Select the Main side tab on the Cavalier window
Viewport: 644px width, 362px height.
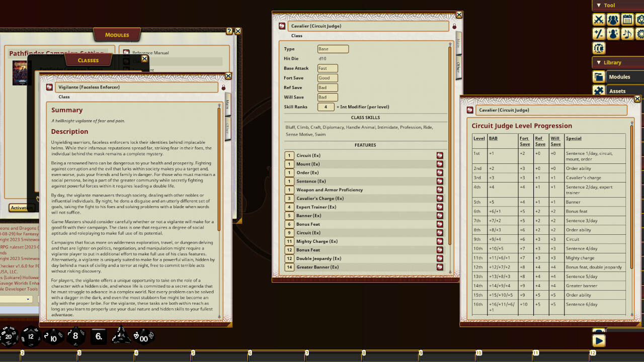pos(458,44)
